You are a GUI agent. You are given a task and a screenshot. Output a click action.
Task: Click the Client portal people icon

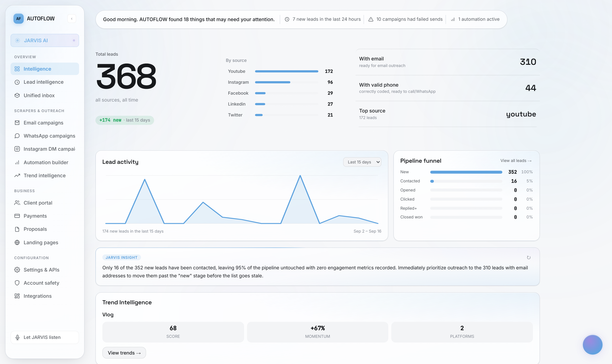[17, 203]
